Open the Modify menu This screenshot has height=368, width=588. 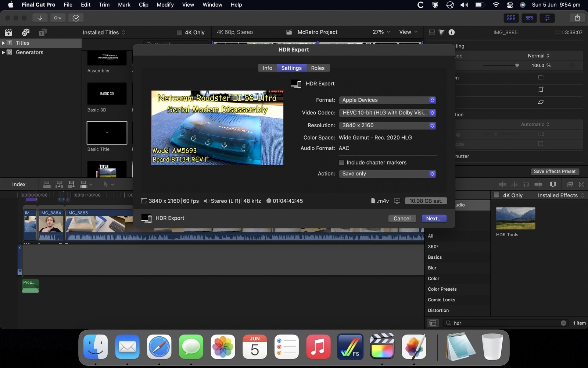(165, 5)
